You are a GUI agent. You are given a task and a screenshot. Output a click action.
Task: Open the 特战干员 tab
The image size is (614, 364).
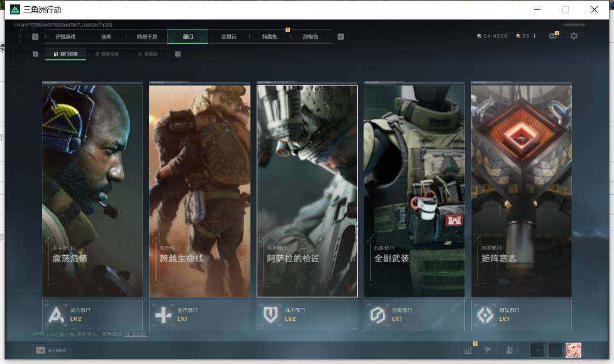click(147, 37)
